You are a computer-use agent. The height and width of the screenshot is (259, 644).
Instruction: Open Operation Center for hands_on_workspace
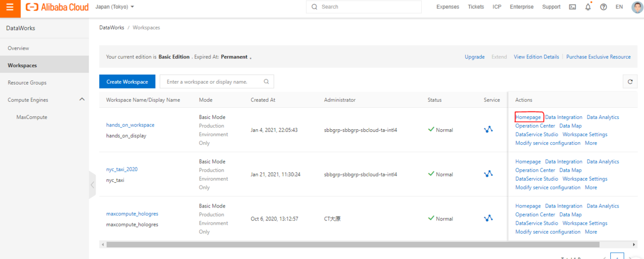tap(535, 125)
